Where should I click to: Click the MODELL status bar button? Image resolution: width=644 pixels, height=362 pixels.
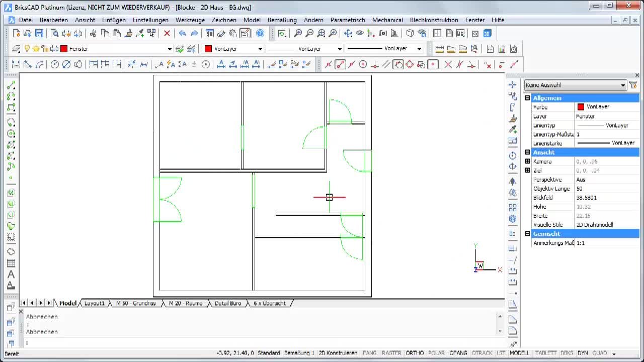click(520, 353)
